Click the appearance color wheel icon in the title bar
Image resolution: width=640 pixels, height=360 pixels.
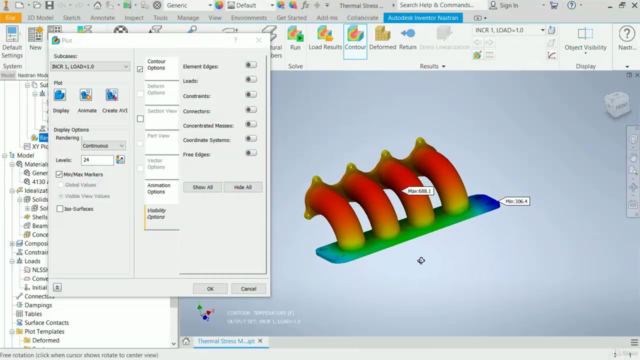[x=219, y=5]
